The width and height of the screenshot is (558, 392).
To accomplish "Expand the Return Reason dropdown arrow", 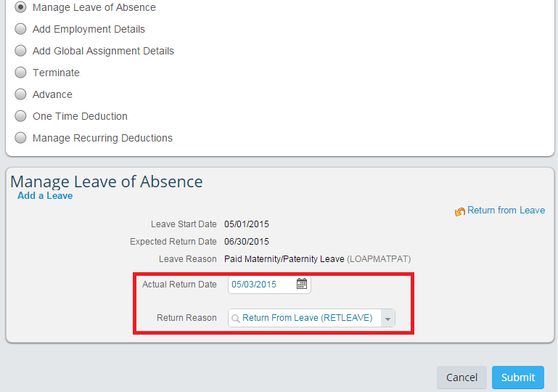I will 387,319.
